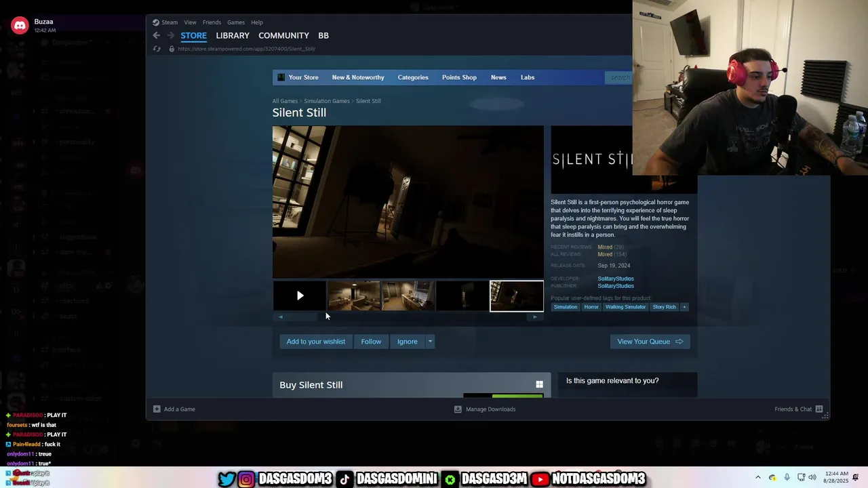The height and width of the screenshot is (488, 868).
Task: Open the Labs page in store nav
Action: coord(528,77)
